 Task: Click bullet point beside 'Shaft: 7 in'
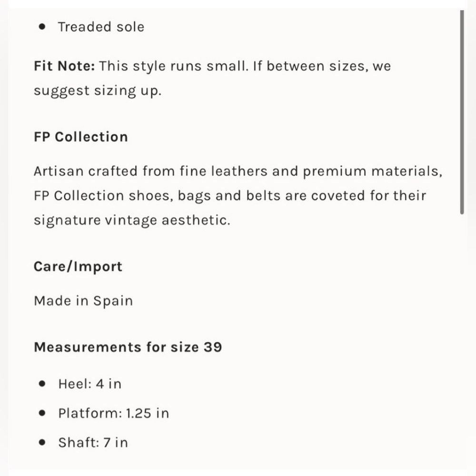pos(42,442)
